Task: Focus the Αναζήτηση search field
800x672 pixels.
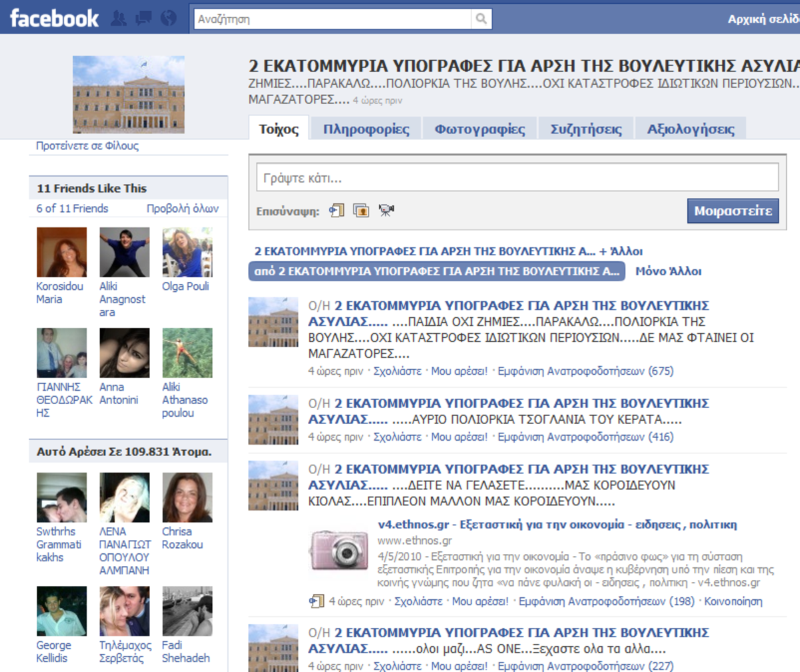Action: 333,19
